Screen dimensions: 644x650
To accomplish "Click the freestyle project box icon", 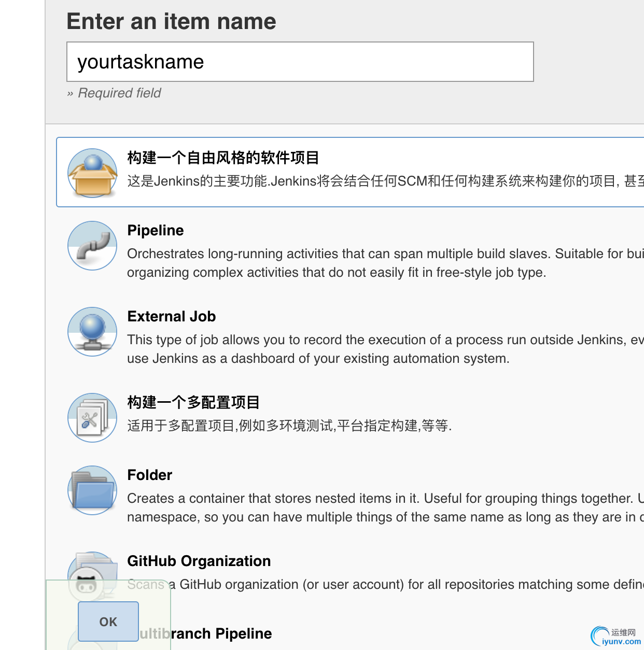I will tap(92, 173).
